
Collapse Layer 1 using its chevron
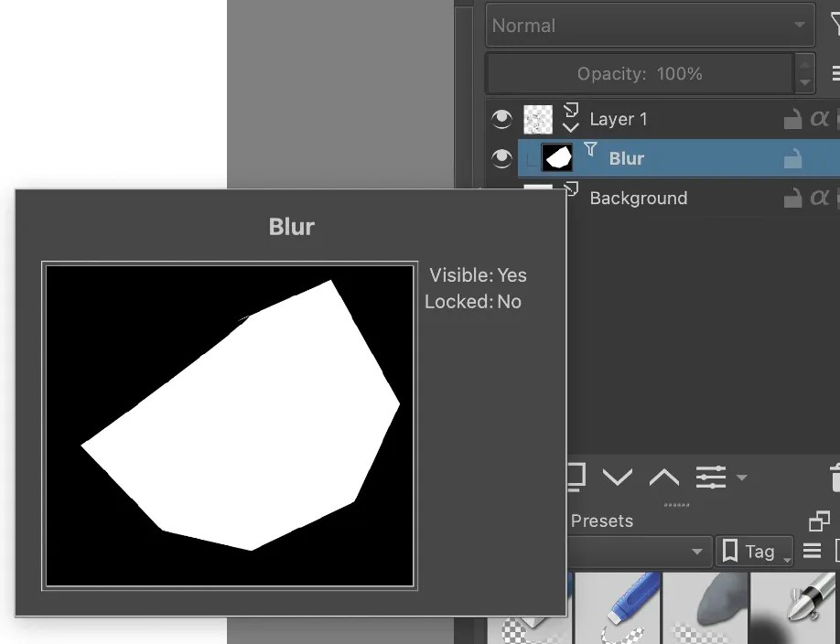[571, 125]
